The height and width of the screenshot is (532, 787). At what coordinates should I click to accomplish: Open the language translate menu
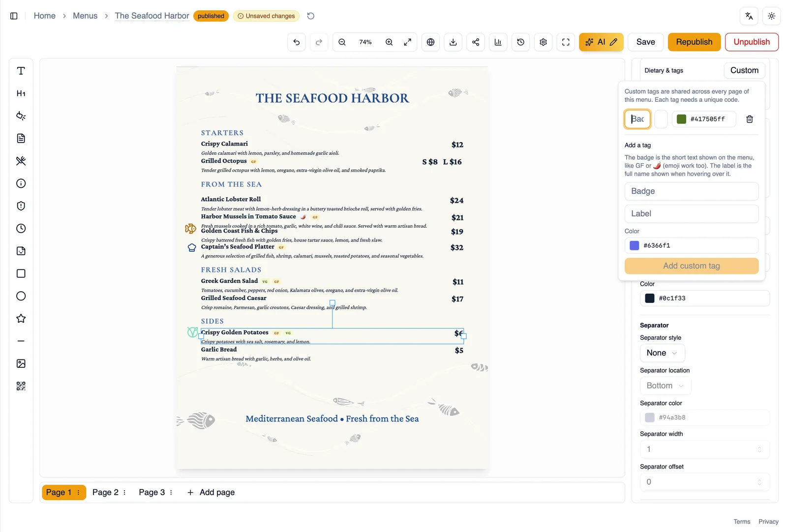tap(749, 16)
